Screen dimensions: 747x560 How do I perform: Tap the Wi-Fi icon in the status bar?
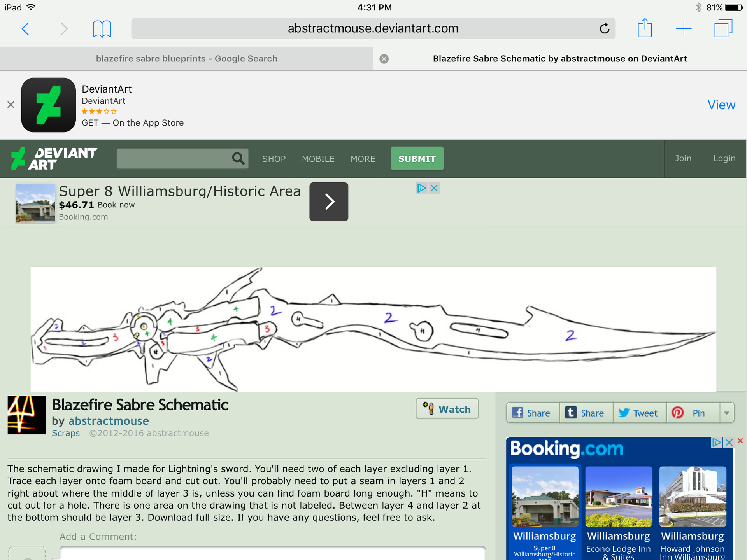[31, 7]
